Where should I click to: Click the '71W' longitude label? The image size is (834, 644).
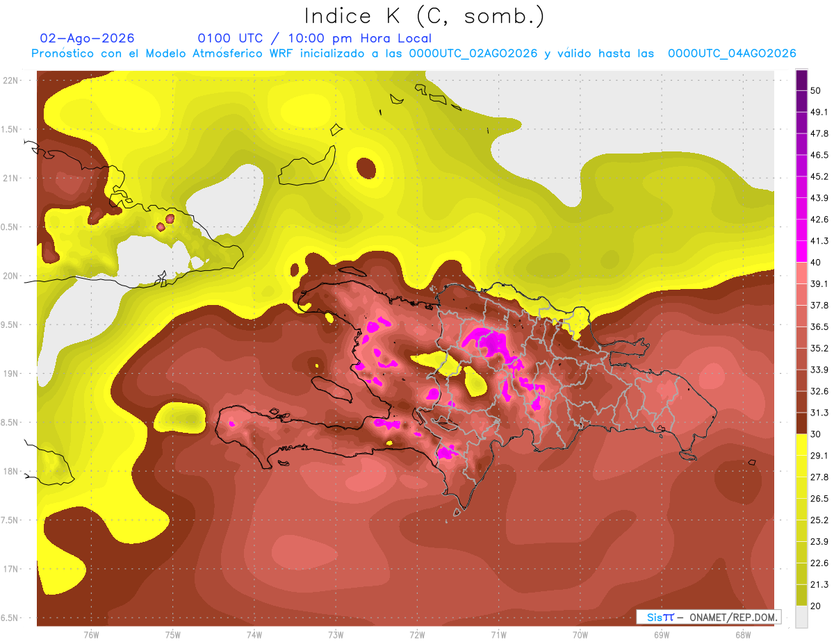[498, 635]
